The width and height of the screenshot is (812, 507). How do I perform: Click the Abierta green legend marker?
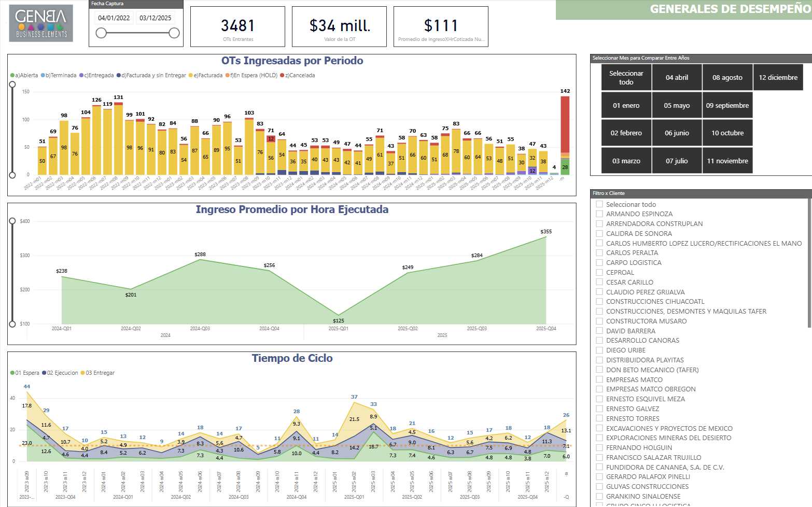[x=12, y=76]
